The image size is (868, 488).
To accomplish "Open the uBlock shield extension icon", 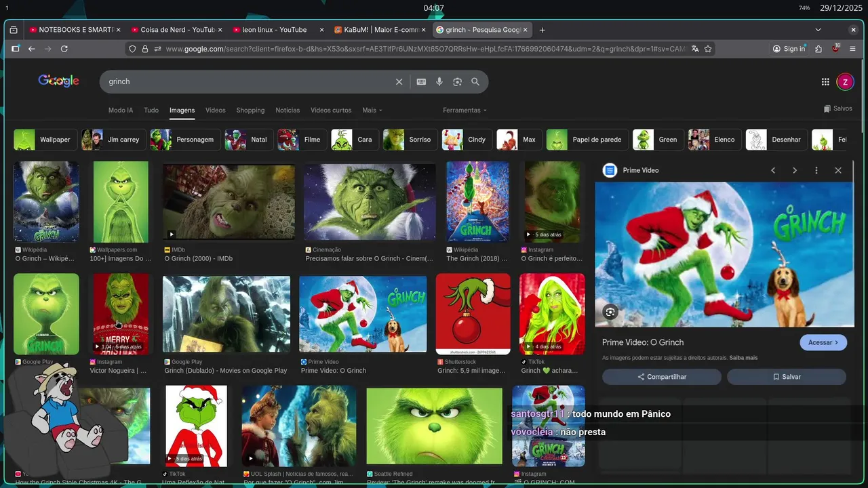I will coord(835,49).
